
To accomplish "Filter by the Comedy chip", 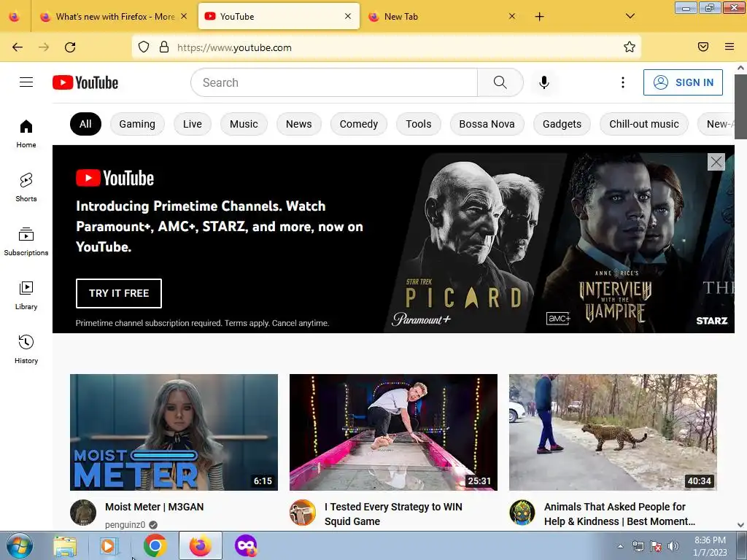I will pyautogui.click(x=359, y=124).
